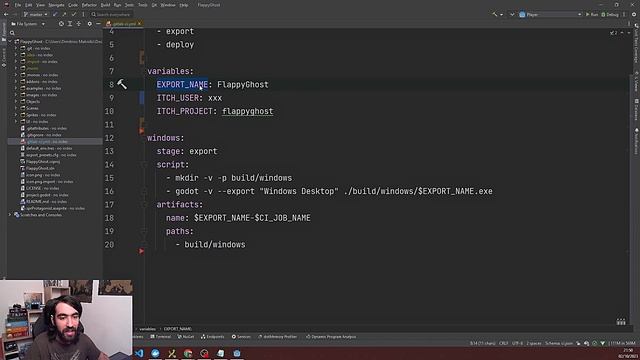The height and width of the screenshot is (360, 640).
Task: Open the File menu
Action: coord(18,5)
